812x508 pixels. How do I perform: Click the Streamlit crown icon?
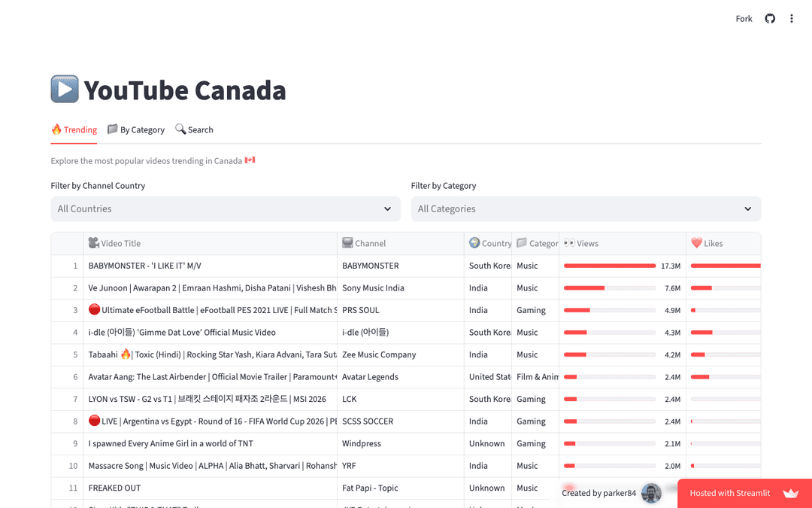[791, 493]
